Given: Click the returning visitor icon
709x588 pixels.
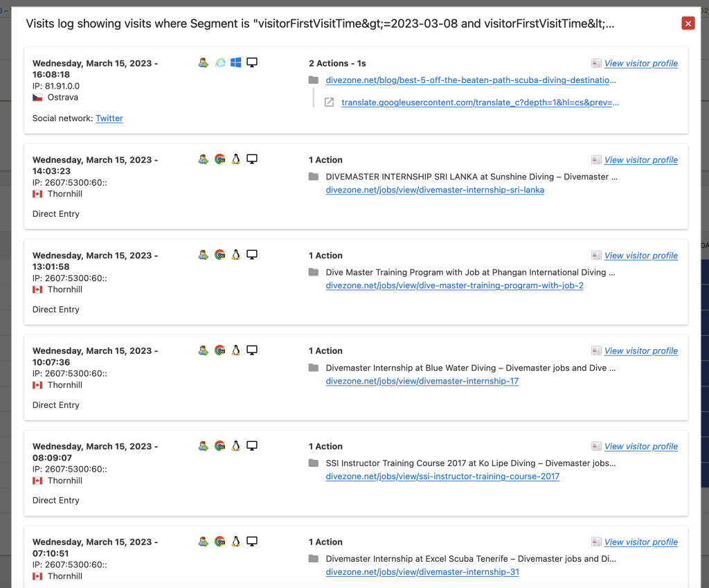Looking at the screenshot, I should click(x=203, y=62).
